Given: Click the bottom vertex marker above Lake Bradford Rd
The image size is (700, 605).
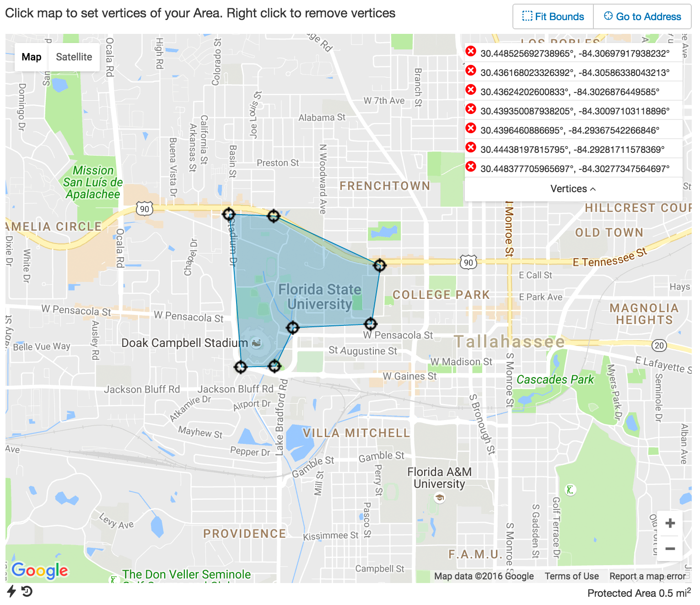Looking at the screenshot, I should pyautogui.click(x=274, y=366).
